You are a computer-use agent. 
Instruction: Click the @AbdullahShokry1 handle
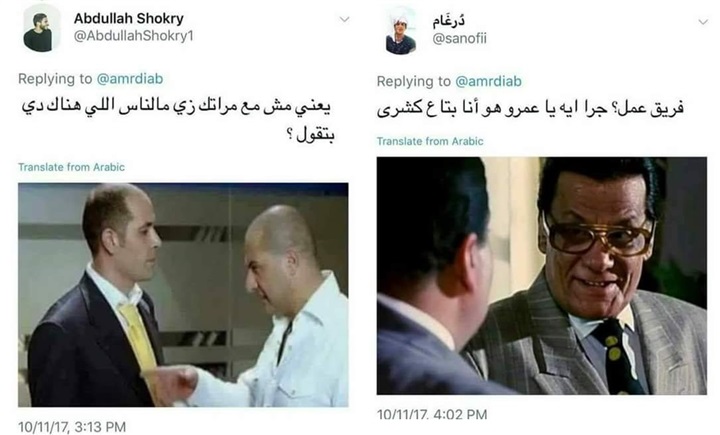[134, 36]
